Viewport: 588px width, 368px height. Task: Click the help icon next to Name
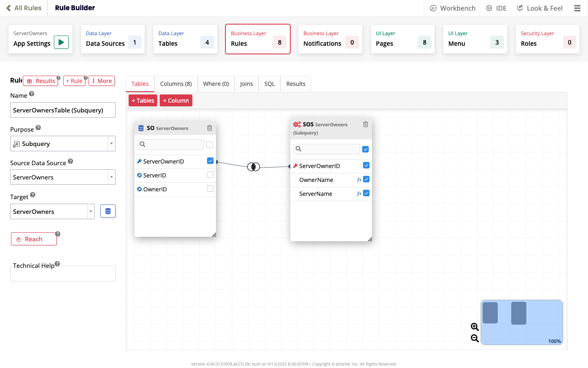[32, 94]
